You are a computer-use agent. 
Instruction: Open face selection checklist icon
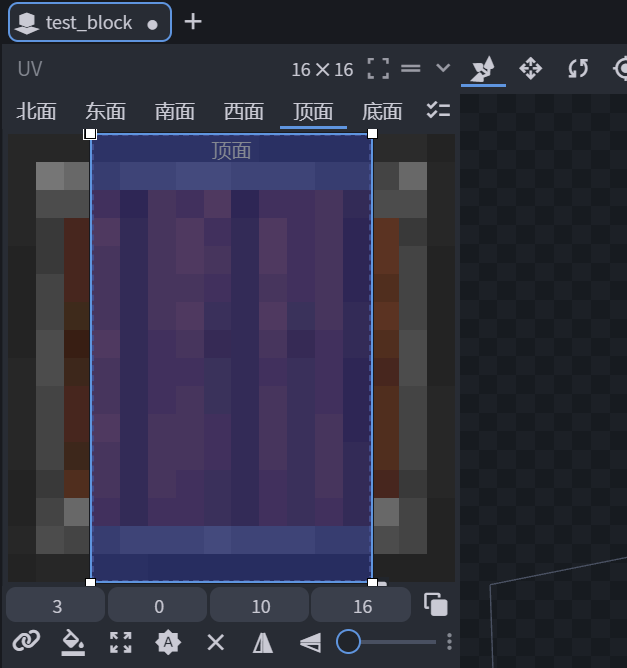(438, 111)
